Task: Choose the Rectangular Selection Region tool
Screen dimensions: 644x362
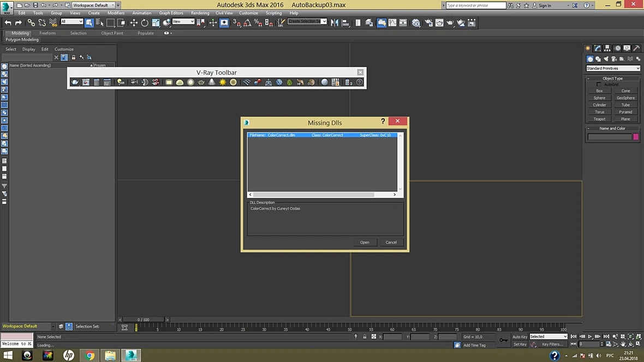Action: pyautogui.click(x=110, y=23)
